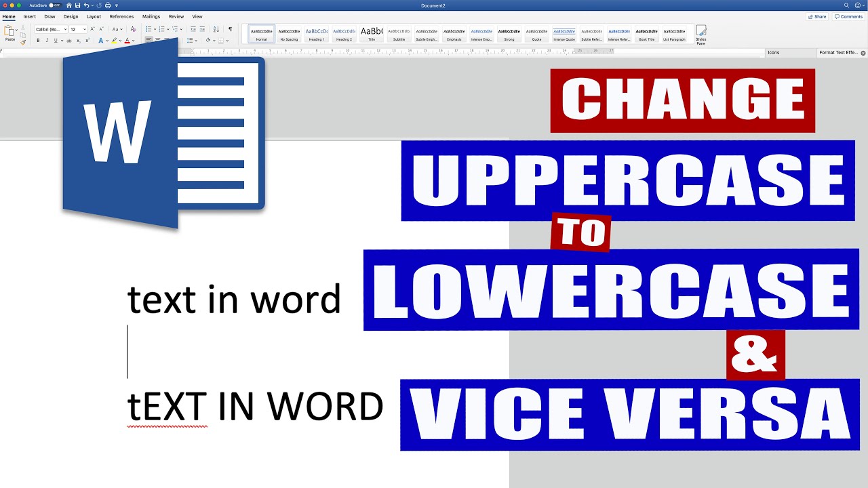
Task: Open the Comments button
Action: coord(848,16)
